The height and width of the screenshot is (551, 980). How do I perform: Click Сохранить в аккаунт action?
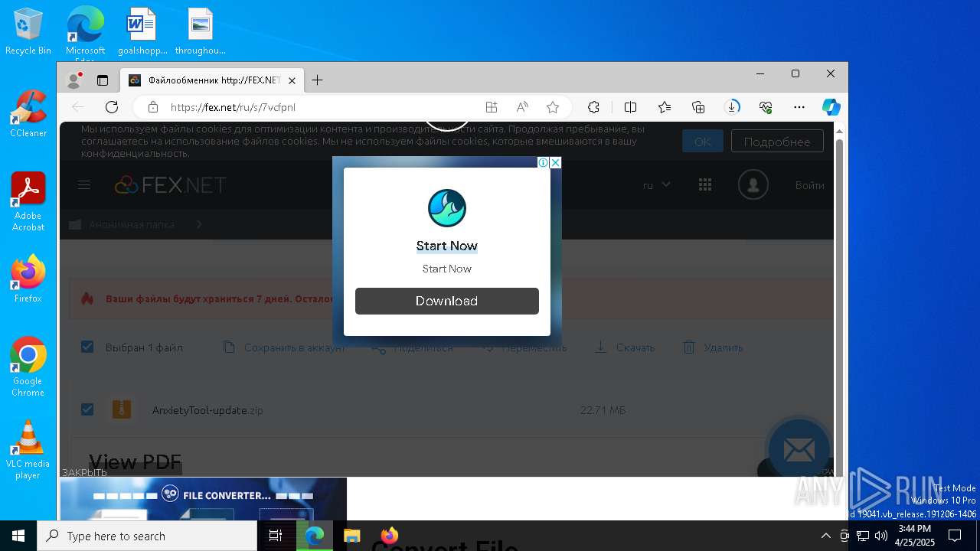(x=284, y=347)
